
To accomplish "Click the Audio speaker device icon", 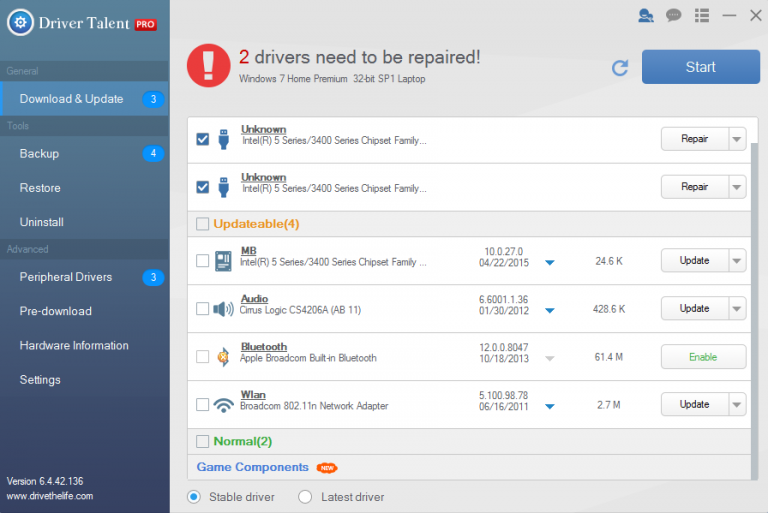I will tap(223, 308).
